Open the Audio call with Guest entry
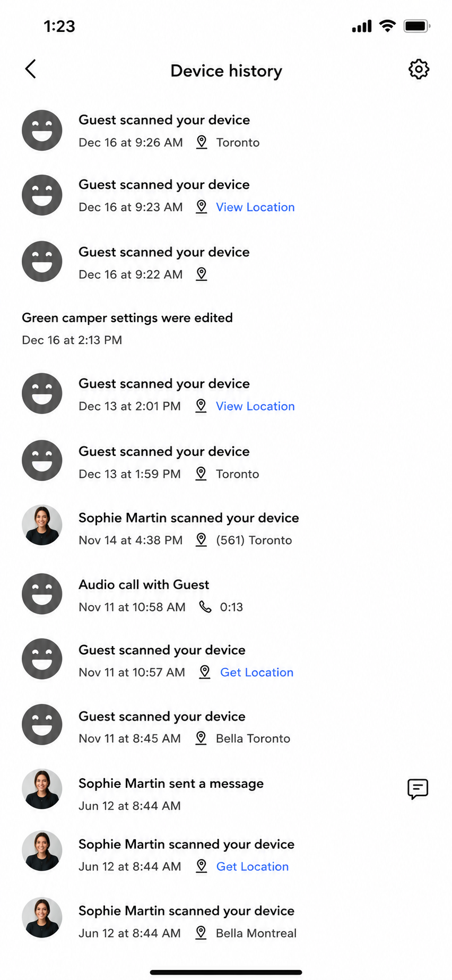Viewport: 452px width, 980px height. tap(226, 595)
